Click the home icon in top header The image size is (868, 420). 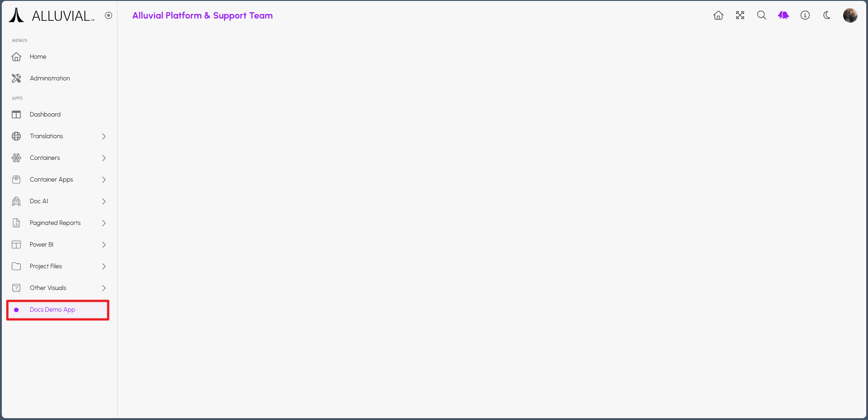point(718,15)
